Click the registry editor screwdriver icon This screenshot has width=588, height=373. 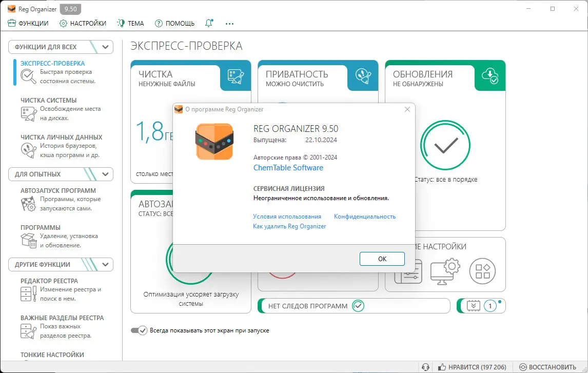click(x=29, y=294)
